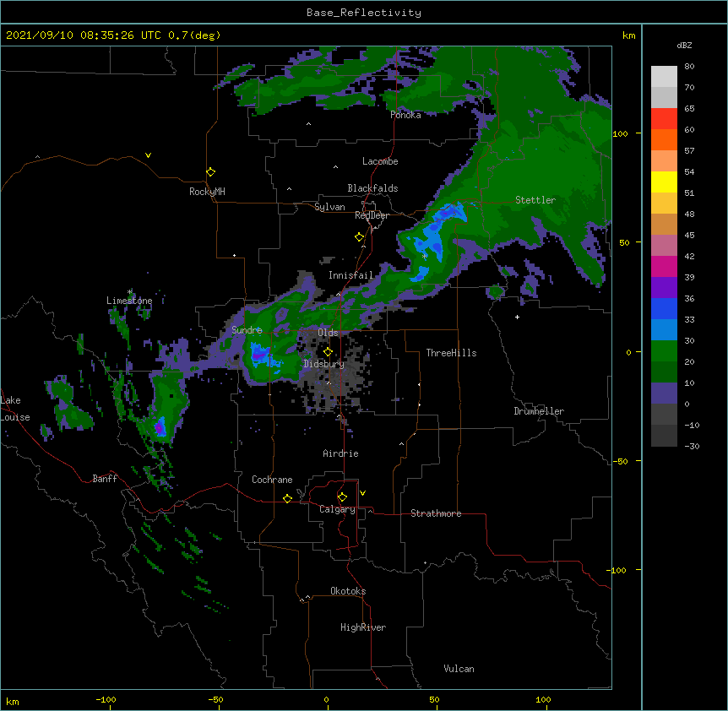
Task: Click the red 65-60 dBZ legend swatch
Action: pyautogui.click(x=664, y=118)
